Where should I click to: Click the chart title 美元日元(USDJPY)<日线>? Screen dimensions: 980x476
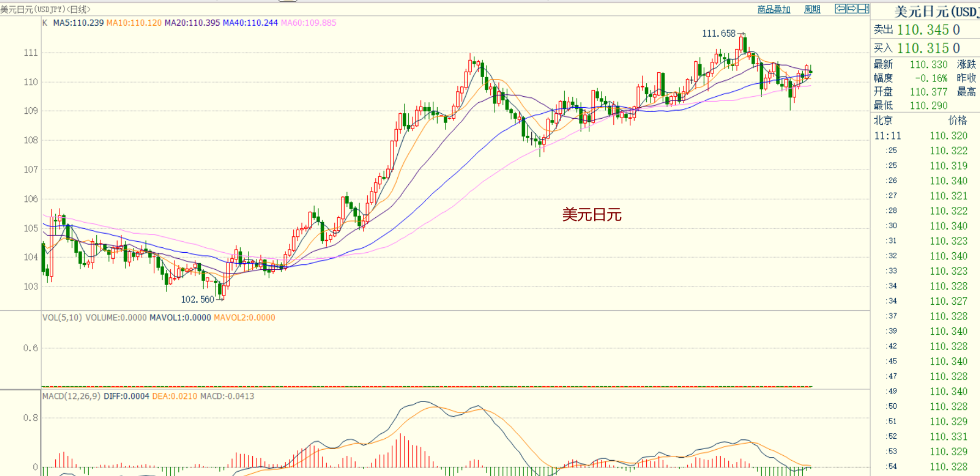(46, 9)
